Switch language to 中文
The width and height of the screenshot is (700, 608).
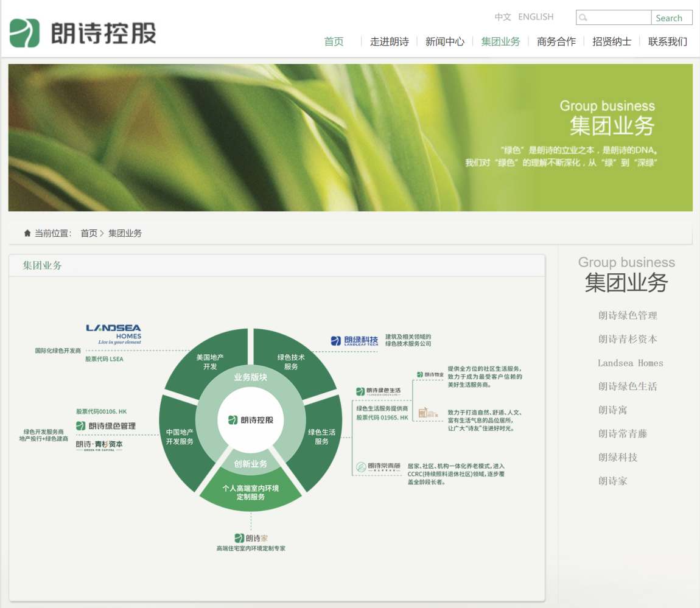click(x=503, y=17)
